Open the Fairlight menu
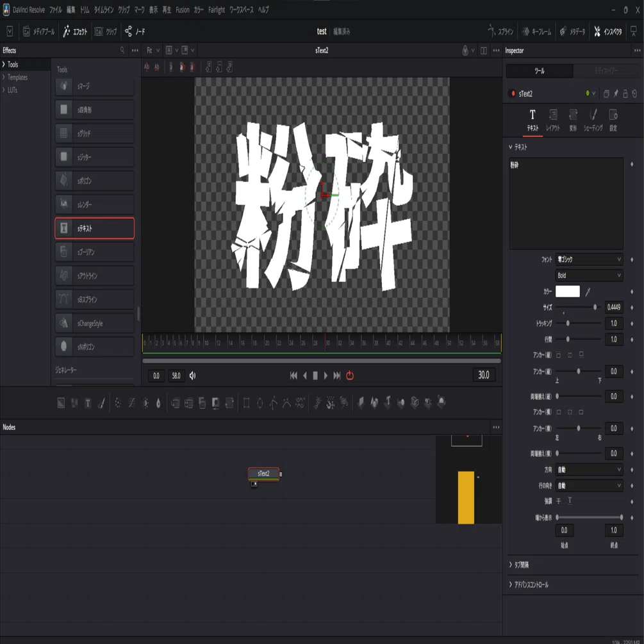The image size is (644, 644). (217, 10)
